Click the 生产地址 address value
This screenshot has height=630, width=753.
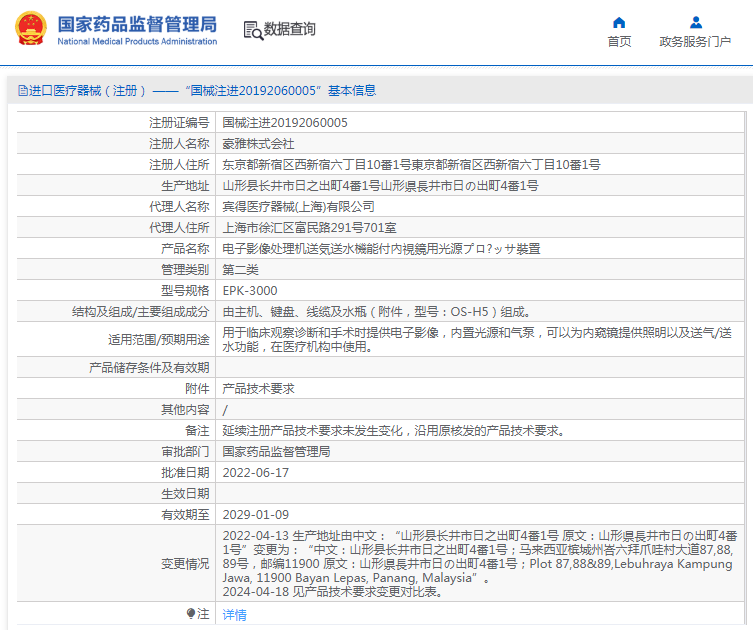380,186
